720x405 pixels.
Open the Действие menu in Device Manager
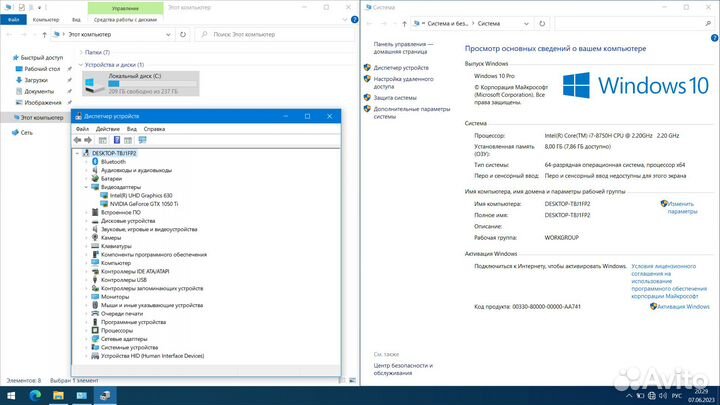(107, 129)
